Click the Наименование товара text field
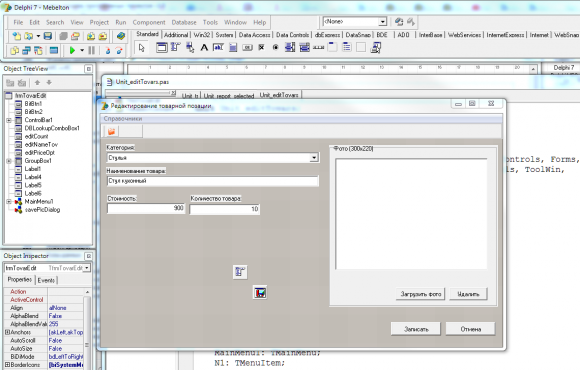The height and width of the screenshot is (370, 580). tap(212, 181)
